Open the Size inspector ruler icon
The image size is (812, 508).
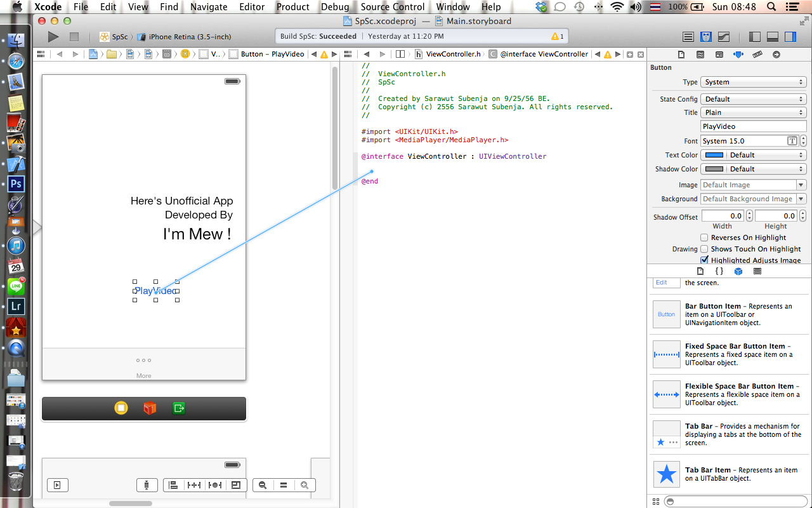pos(757,55)
